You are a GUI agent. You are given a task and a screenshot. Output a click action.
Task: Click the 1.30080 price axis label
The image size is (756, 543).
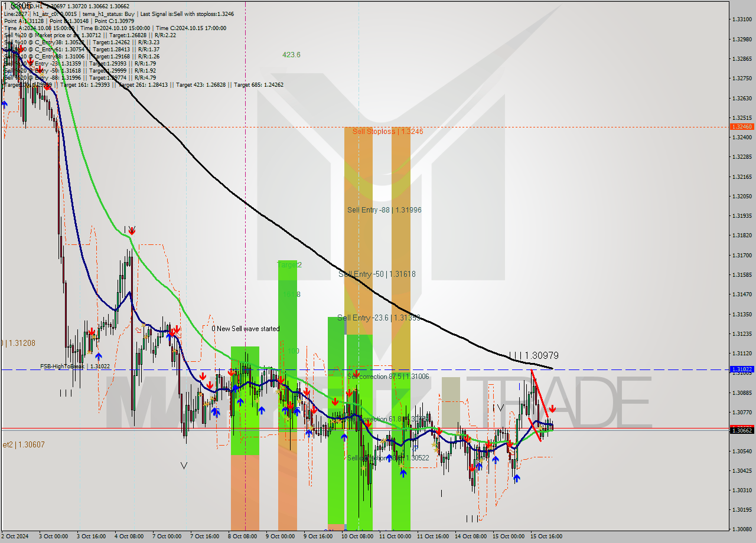click(x=741, y=529)
